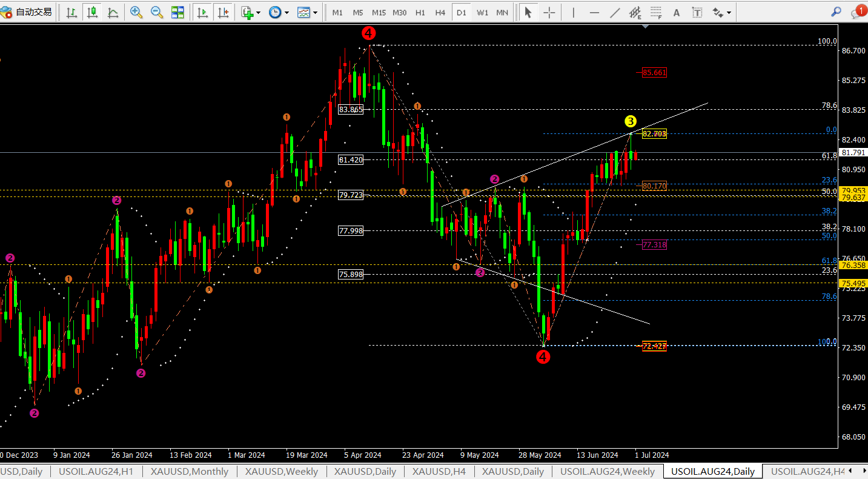Open the XAUUSD,Monthly chart tab
Viewport: 868px width, 479px height.
pos(190,471)
